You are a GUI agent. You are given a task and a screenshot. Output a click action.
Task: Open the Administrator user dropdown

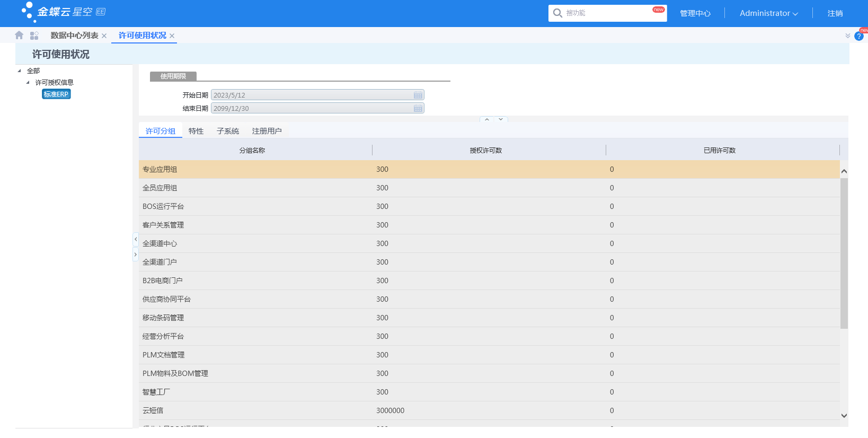(768, 13)
